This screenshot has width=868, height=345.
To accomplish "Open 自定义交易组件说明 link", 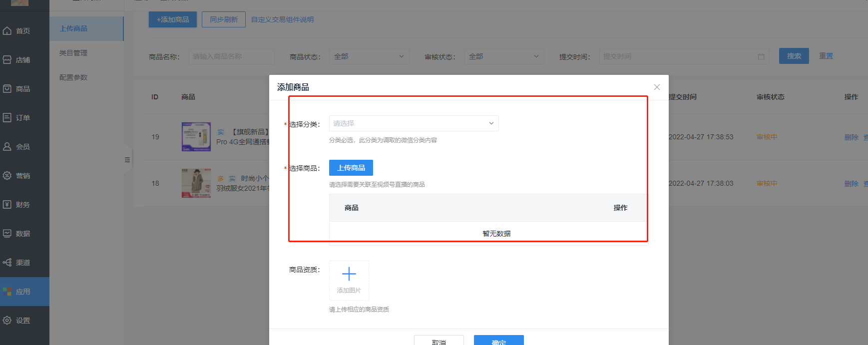I will click(282, 19).
